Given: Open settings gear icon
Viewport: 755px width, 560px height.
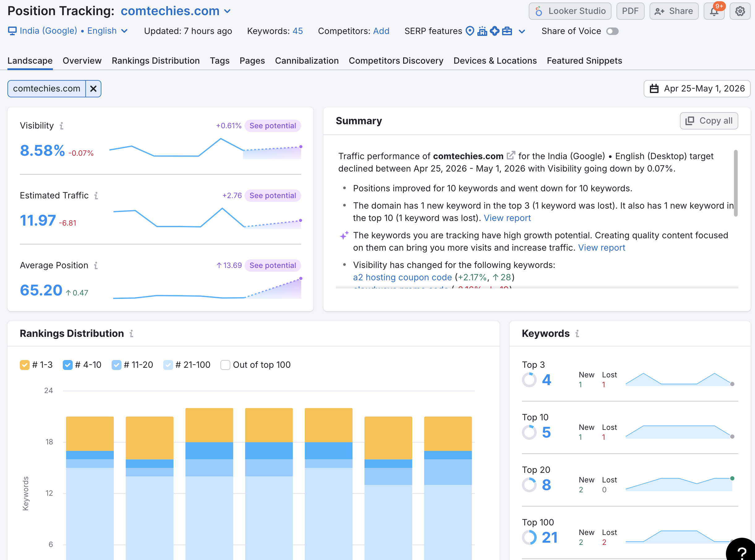Looking at the screenshot, I should coord(740,11).
